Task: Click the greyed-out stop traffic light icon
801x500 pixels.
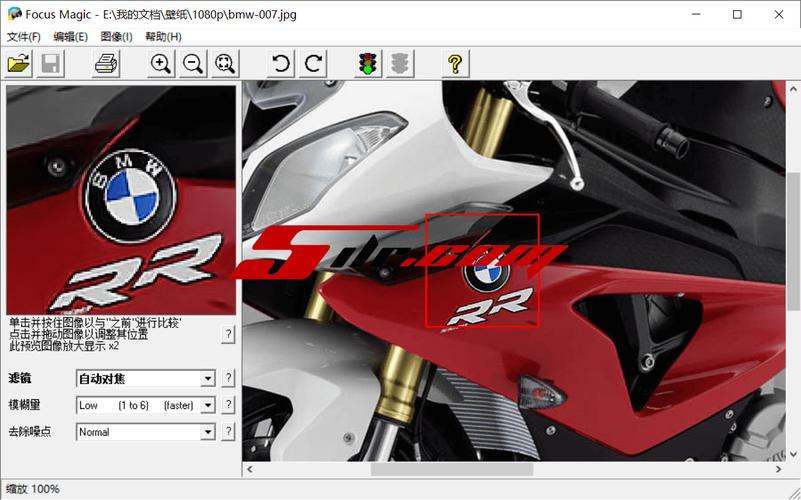Action: pos(400,64)
